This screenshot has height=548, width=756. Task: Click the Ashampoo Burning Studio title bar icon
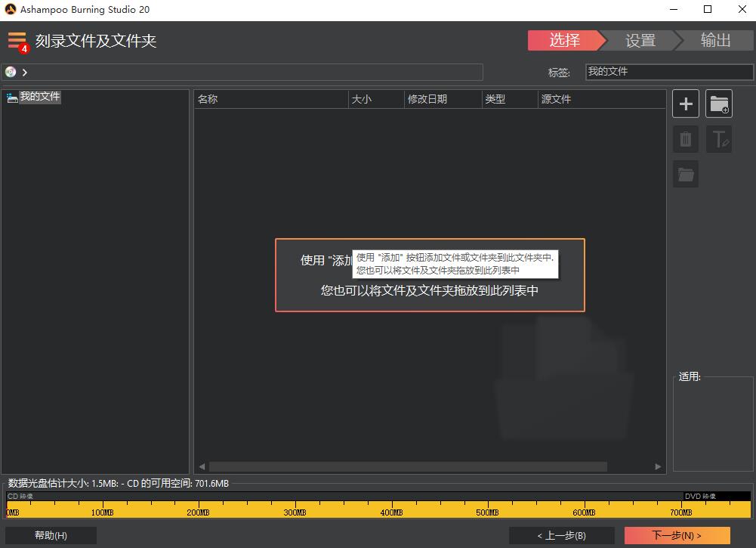point(8,9)
